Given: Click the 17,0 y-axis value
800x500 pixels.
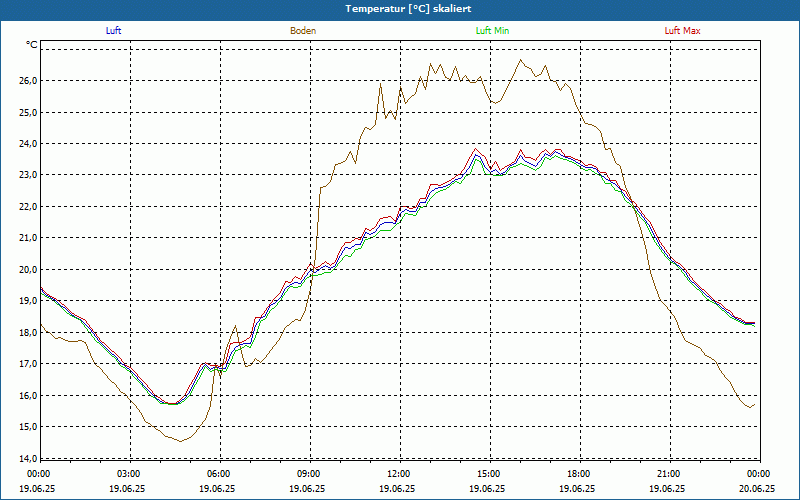Looking at the screenshot, I should click(29, 364).
